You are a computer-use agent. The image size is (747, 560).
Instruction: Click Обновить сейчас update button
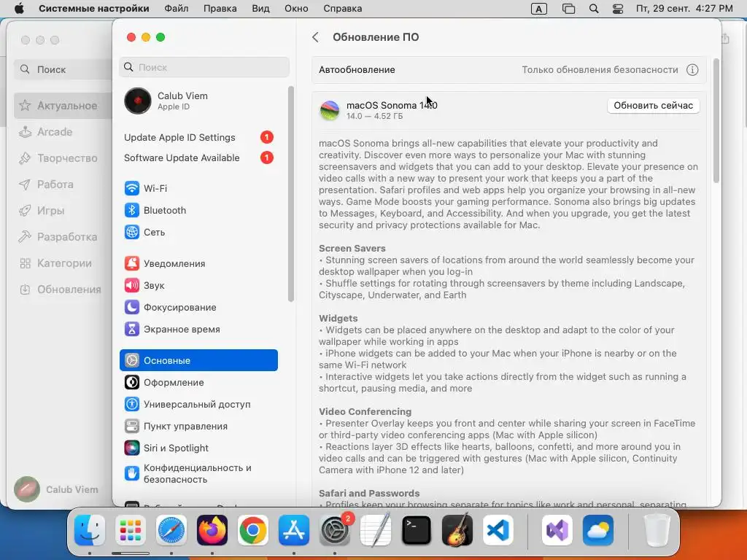click(653, 106)
